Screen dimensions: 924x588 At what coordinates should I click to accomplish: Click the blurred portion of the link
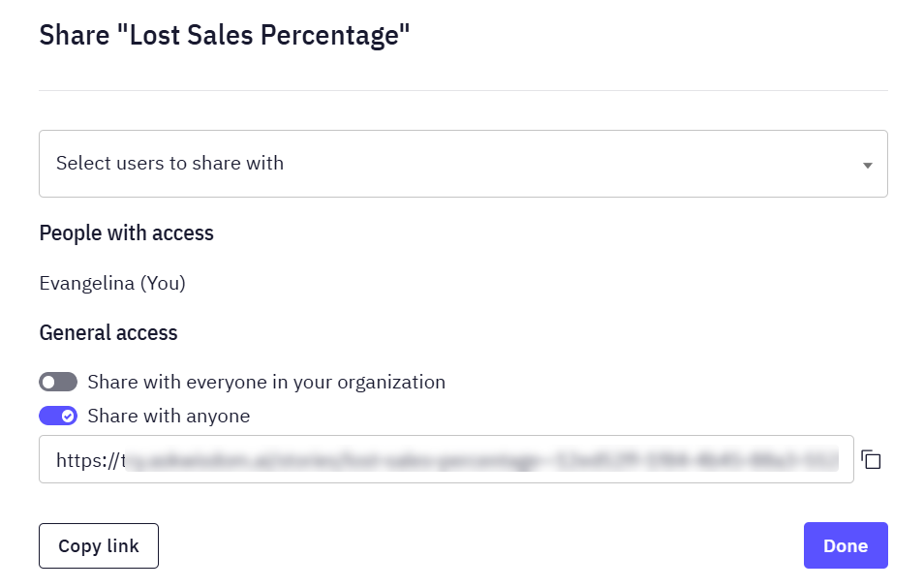click(482, 459)
